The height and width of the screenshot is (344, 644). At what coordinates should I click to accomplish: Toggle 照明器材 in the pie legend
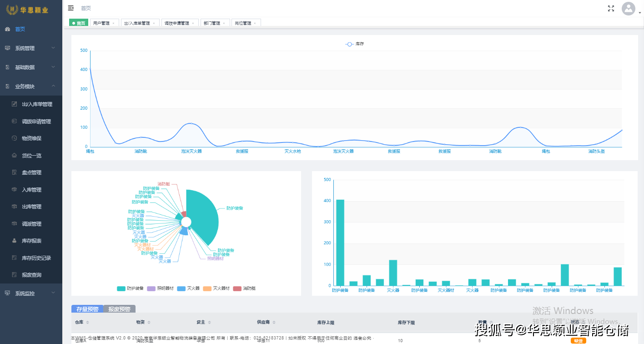point(160,288)
